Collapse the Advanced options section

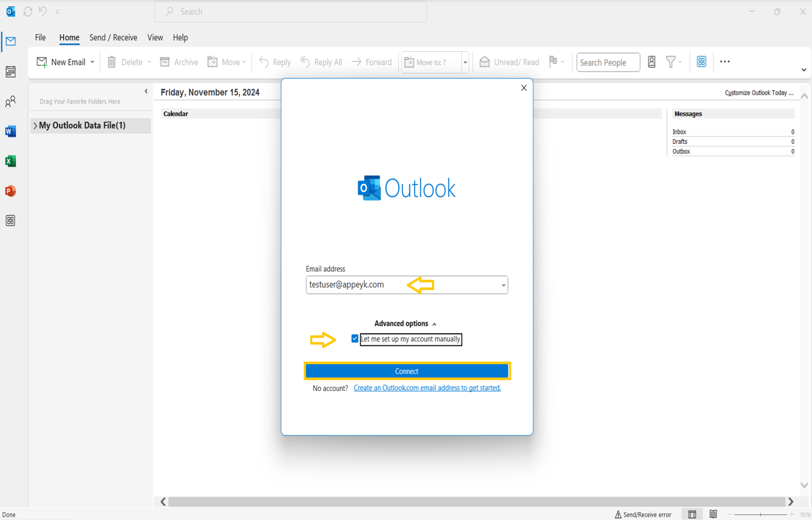406,324
